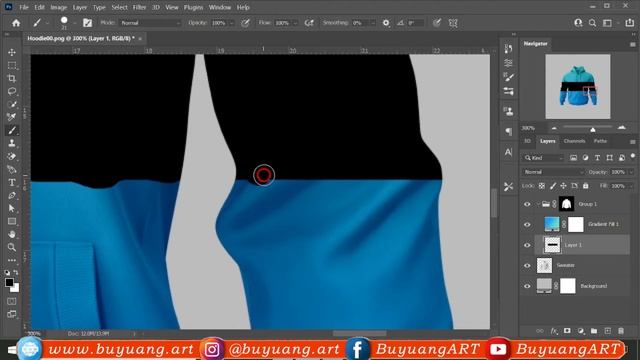Select the Hand tool

point(11,234)
